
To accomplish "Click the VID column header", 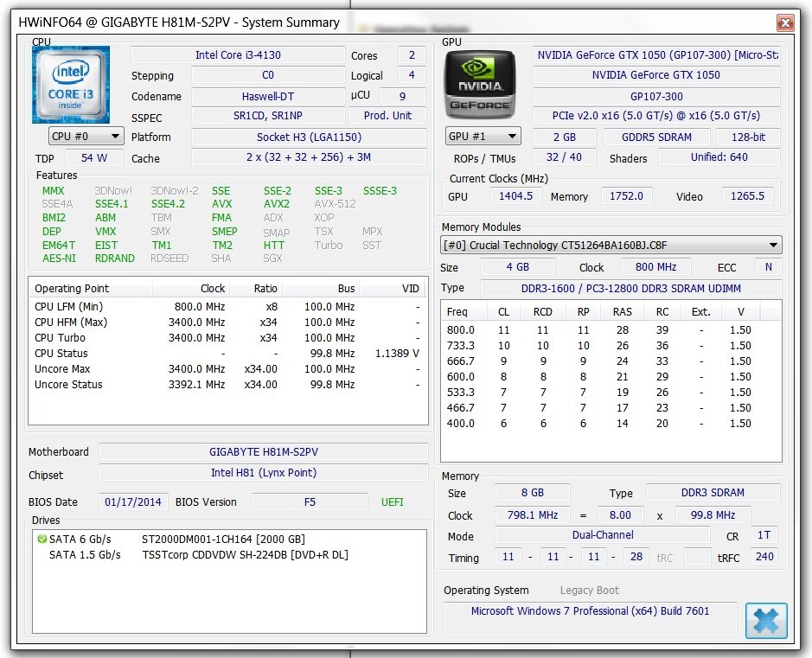I will pyautogui.click(x=393, y=288).
